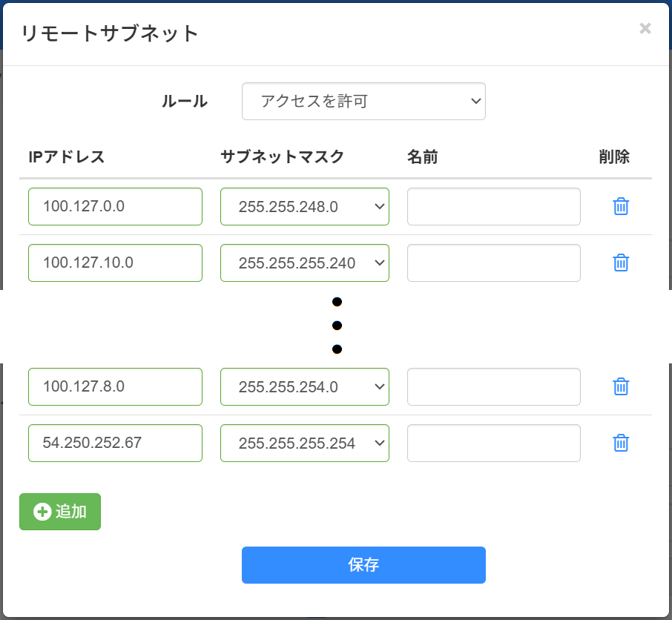
Task: Click the plus icon inside the 追加 button
Action: pyautogui.click(x=42, y=512)
